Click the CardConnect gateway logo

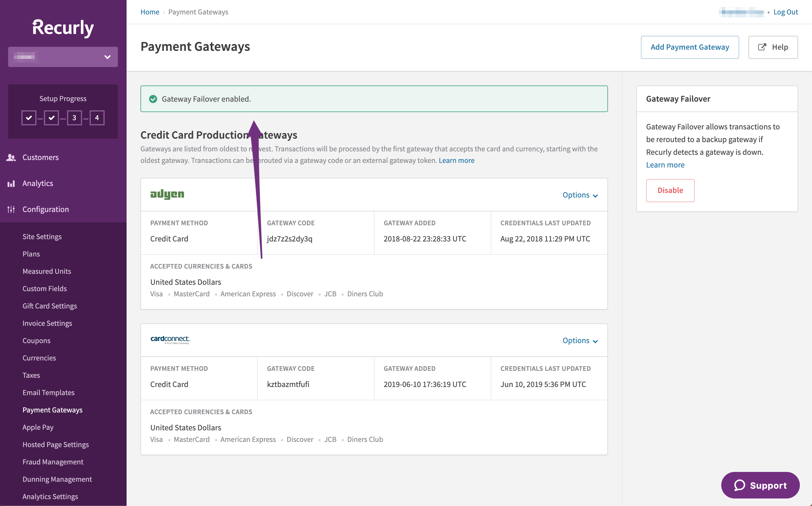pyautogui.click(x=170, y=340)
